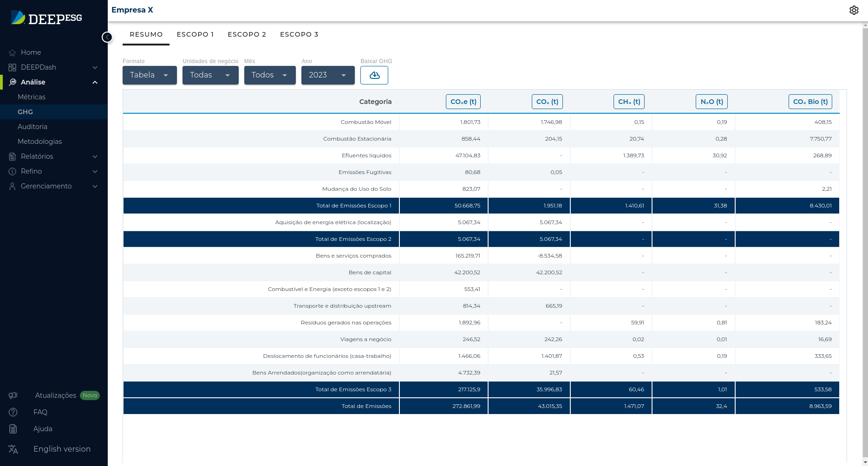This screenshot has width=868, height=466.
Task: Click the Atualizações megaphone icon
Action: pyautogui.click(x=13, y=395)
